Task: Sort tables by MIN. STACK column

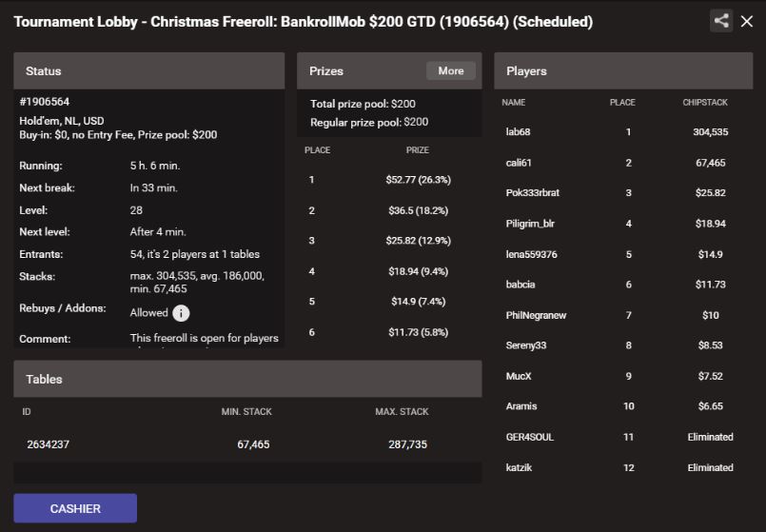Action: point(246,411)
